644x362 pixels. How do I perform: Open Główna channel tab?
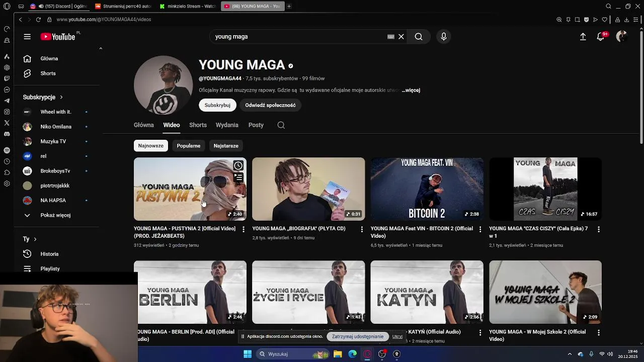[144, 125]
